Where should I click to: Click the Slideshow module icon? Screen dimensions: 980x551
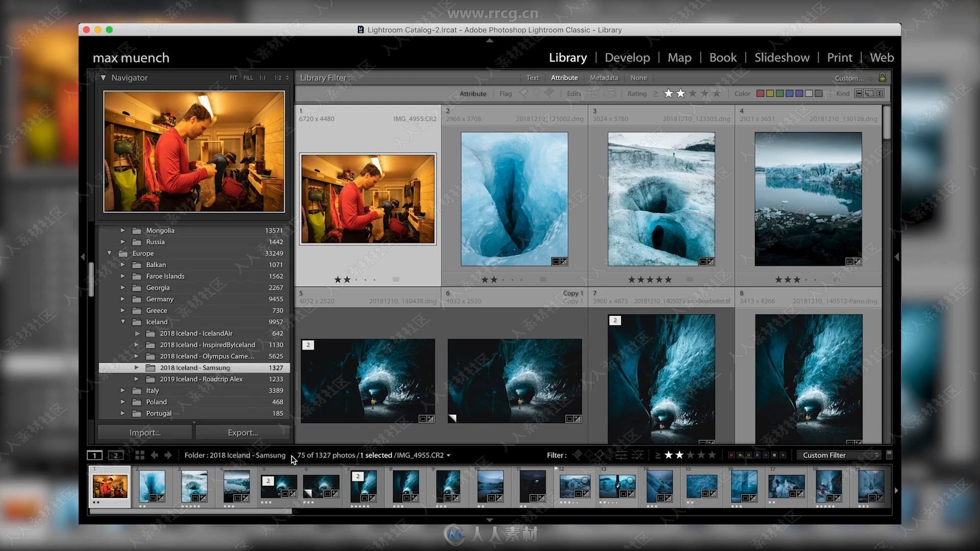pos(783,57)
